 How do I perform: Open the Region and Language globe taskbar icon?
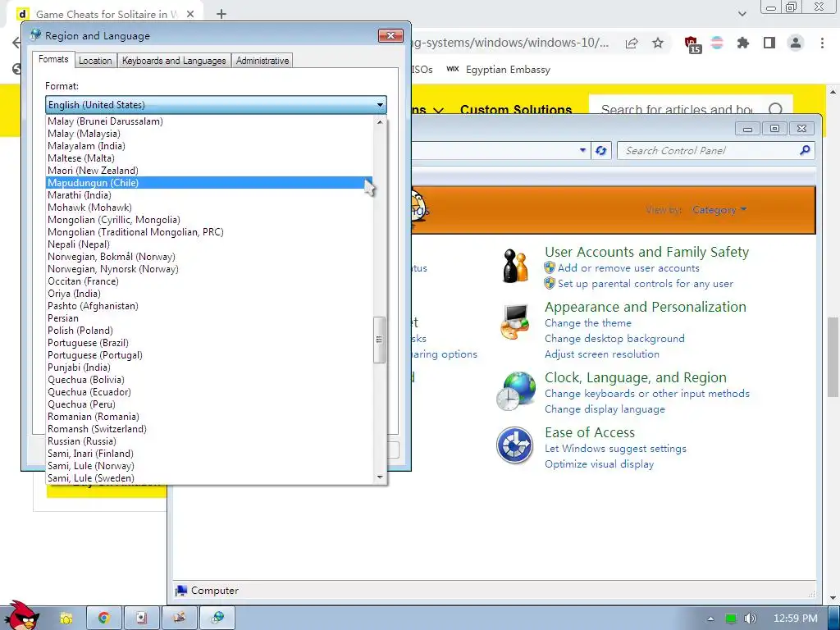point(217,618)
